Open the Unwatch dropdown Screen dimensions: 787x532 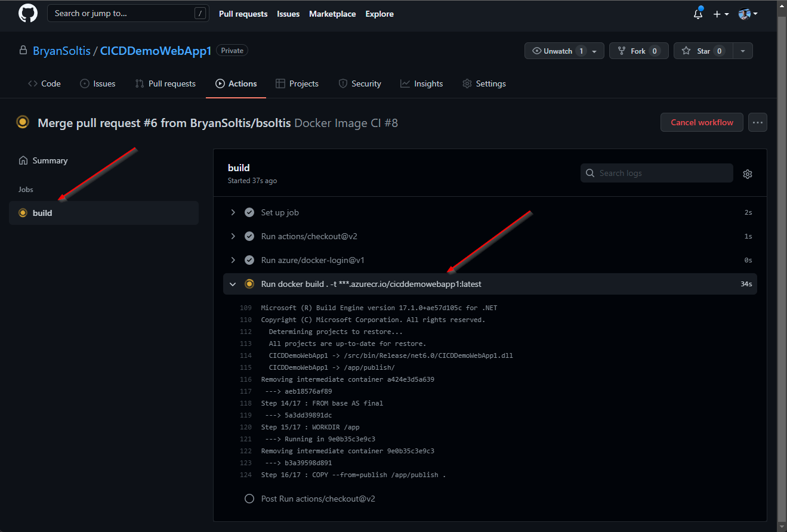click(564, 51)
